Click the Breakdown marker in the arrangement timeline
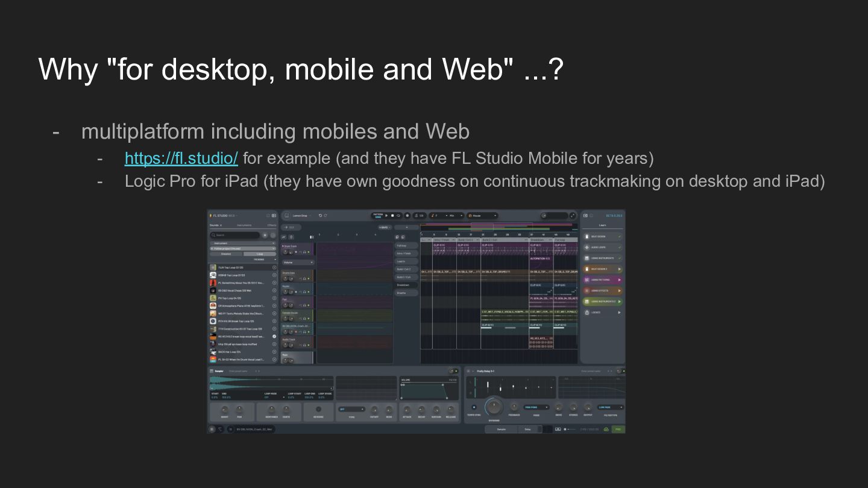This screenshot has width=868, height=488. (x=541, y=240)
